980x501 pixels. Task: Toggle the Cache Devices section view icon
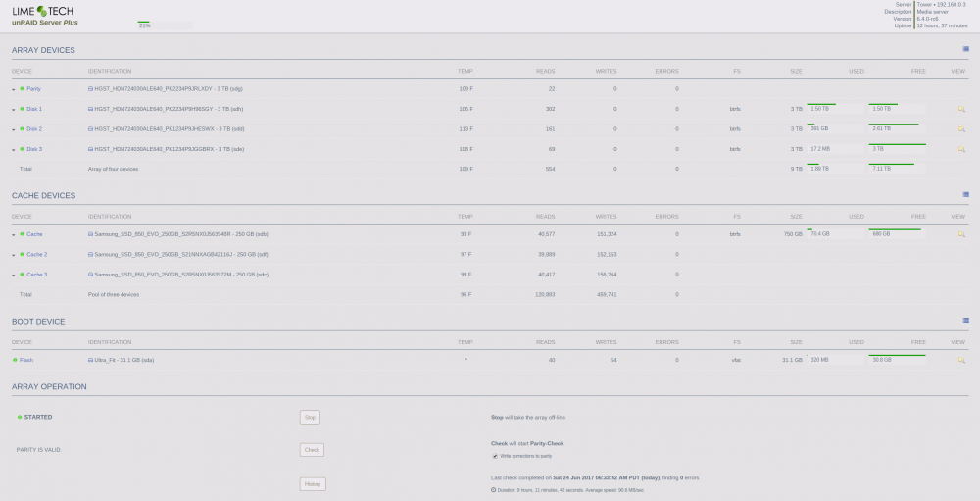[965, 194]
